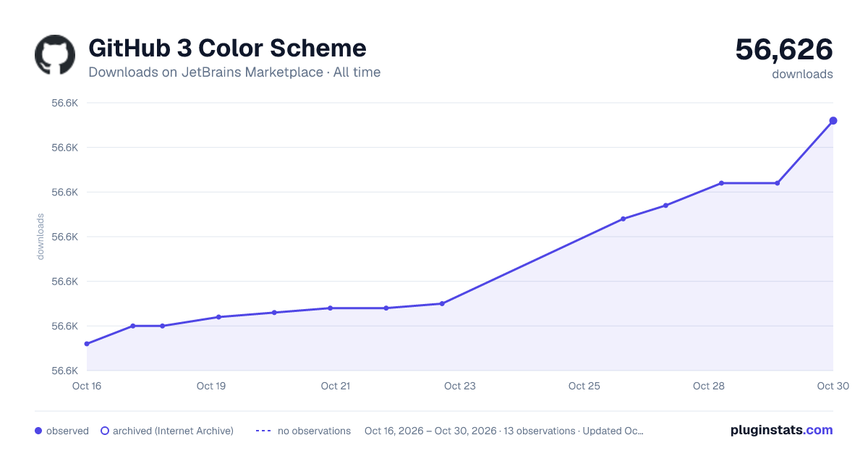Click the 'Oct 19' x-axis label
868x456 pixels.
coord(211,386)
